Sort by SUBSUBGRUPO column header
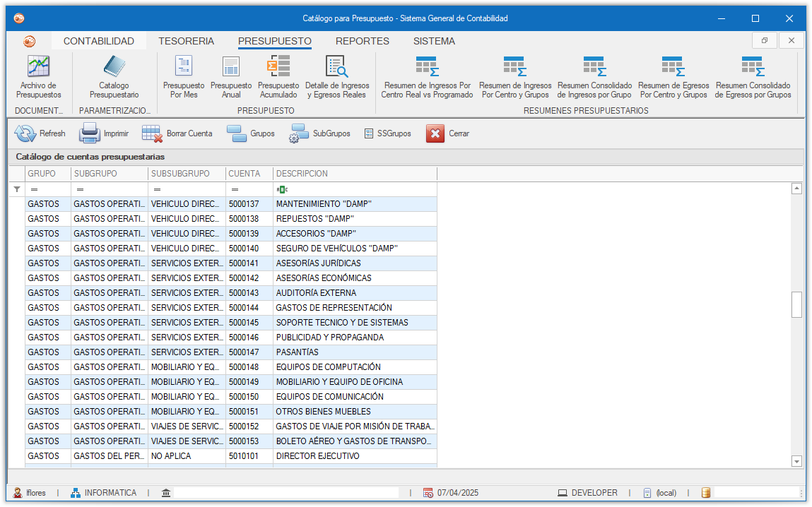812x507 pixels. (187, 174)
